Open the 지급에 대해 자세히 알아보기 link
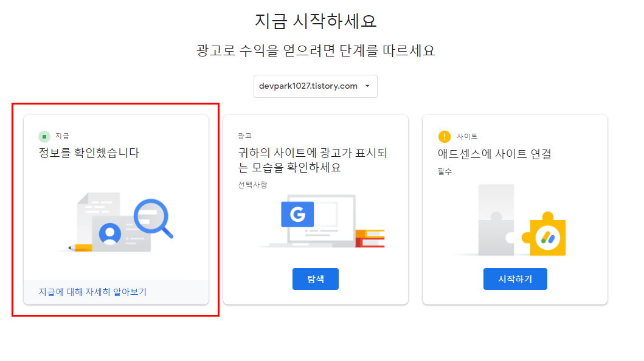Viewport: 644px width, 361px height. 92,292
